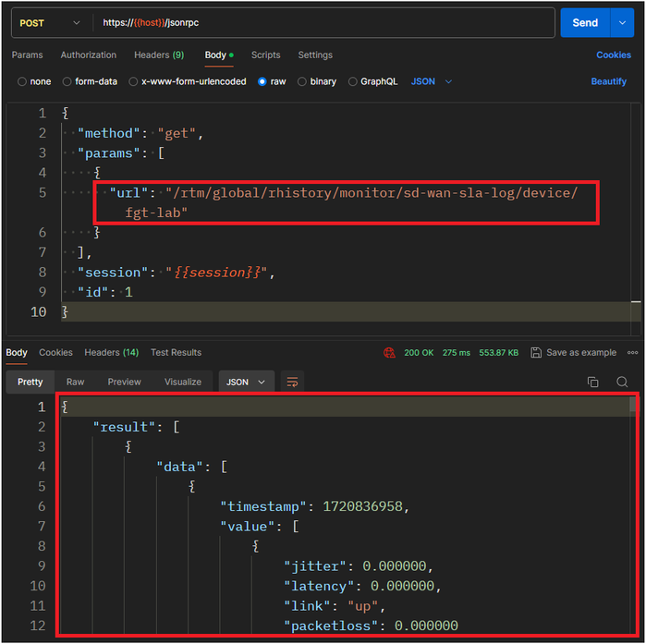Select the form-data radio option
The width and height of the screenshot is (646, 644).
click(67, 81)
